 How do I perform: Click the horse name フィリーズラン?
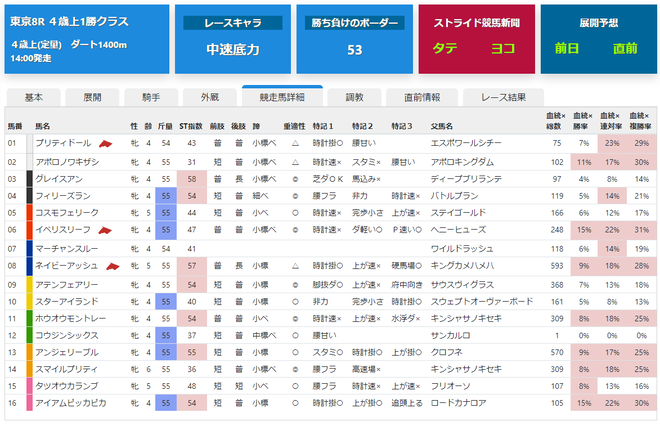click(63, 196)
